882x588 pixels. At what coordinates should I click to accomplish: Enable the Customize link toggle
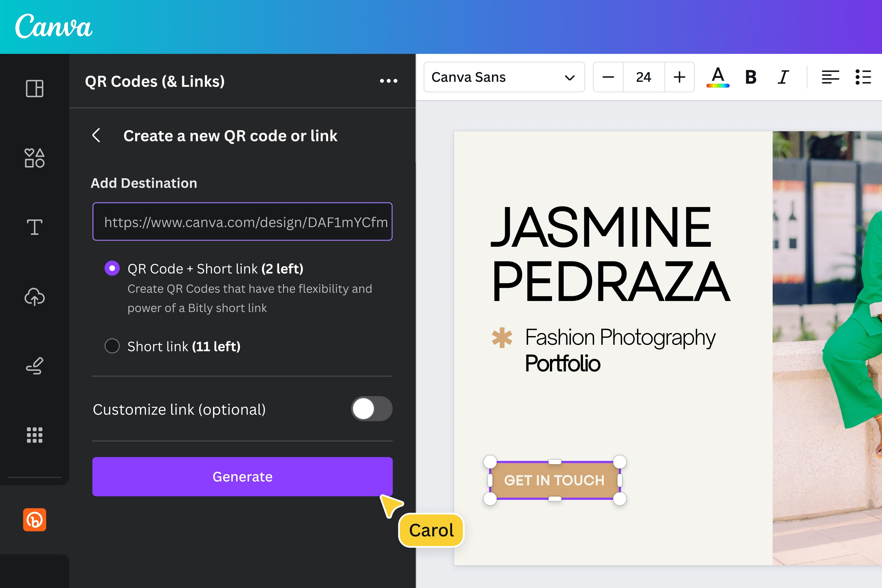coord(371,409)
